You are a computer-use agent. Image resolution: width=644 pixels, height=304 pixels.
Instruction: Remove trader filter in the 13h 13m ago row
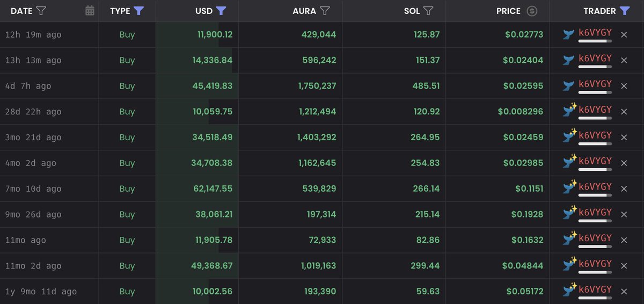tap(624, 60)
